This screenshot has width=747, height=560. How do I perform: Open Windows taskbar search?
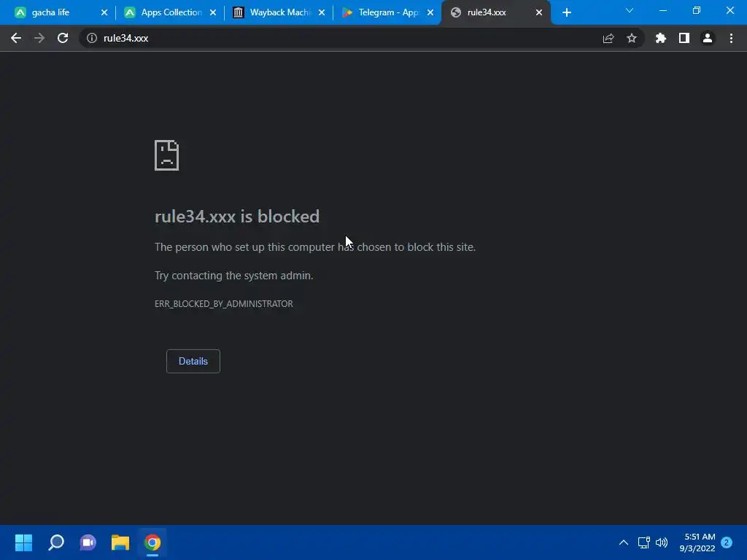pos(55,542)
